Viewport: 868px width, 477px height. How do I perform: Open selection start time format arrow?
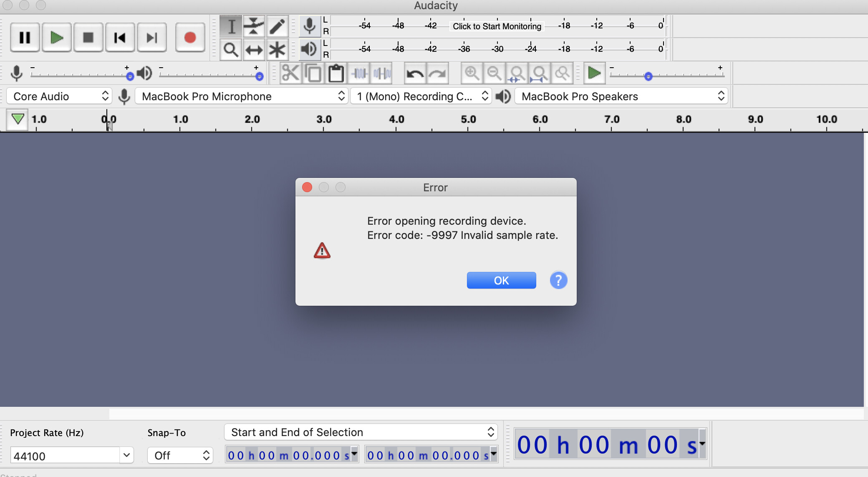pos(355,454)
